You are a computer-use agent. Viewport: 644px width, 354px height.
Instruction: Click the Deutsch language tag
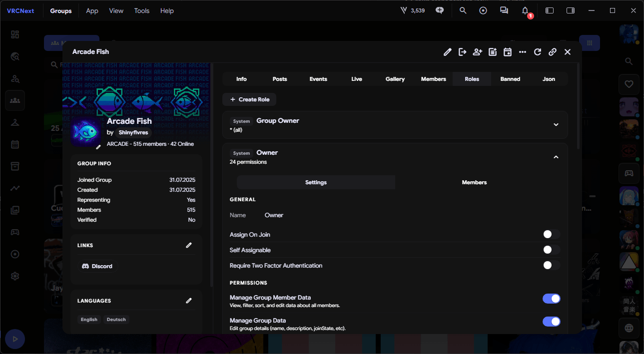[116, 320]
